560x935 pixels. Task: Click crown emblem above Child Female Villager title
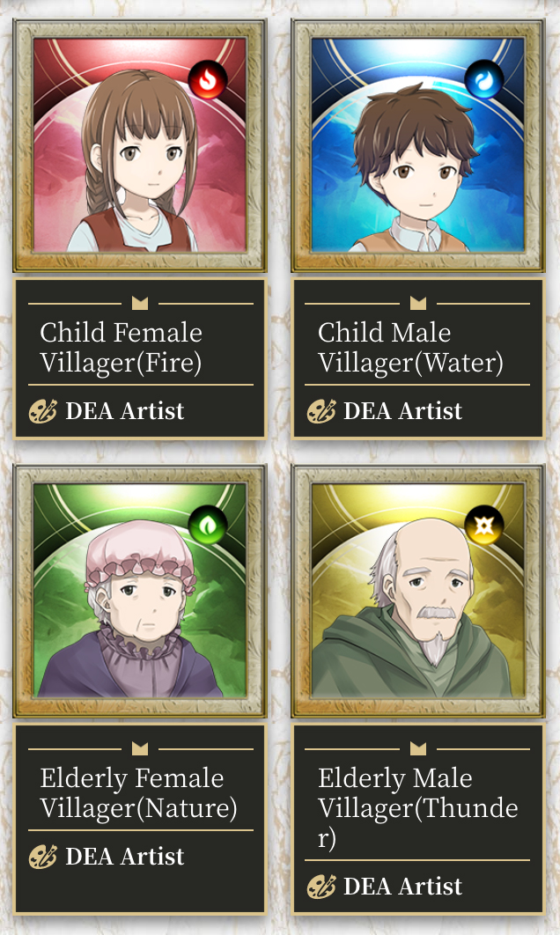[140, 303]
